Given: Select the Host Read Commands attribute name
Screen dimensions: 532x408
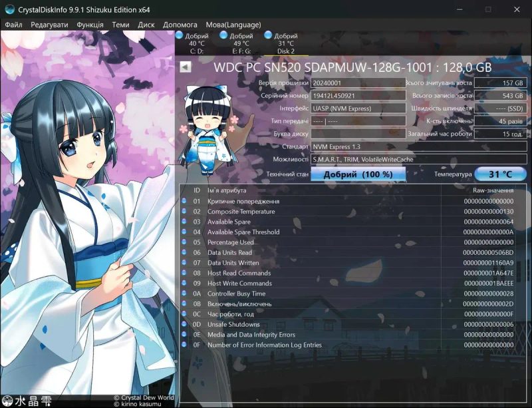Looking at the screenshot, I should coord(239,273).
